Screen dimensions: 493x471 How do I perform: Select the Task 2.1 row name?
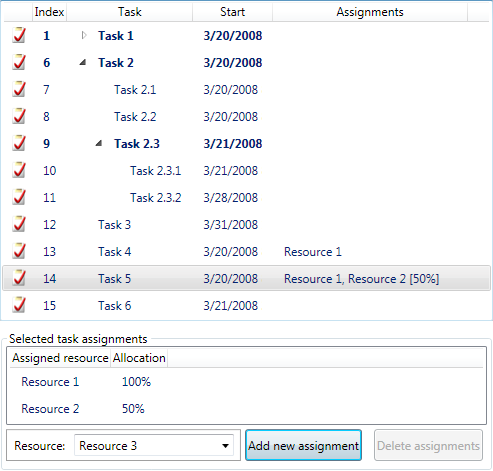135,90
